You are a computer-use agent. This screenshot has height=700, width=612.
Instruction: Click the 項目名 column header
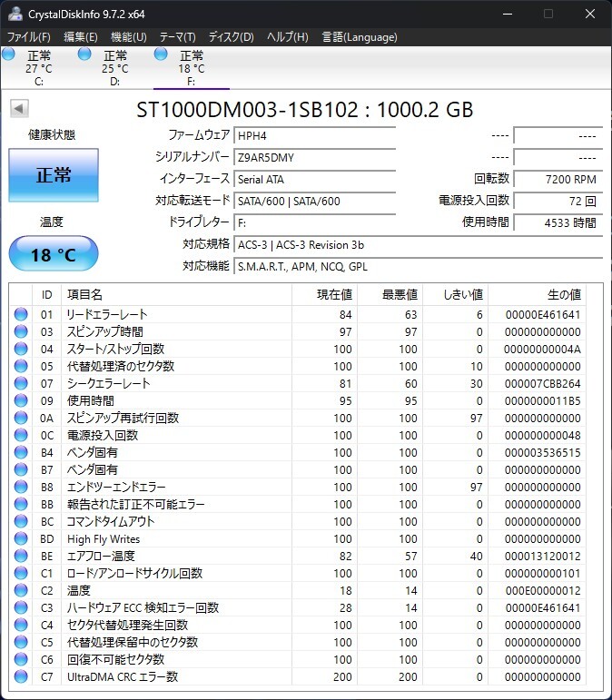click(x=177, y=295)
